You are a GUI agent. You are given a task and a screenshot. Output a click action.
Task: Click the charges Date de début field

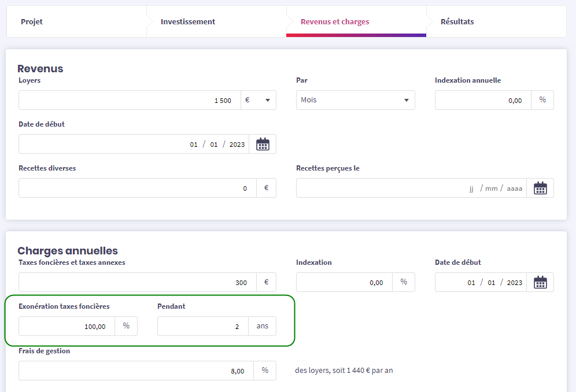(481, 282)
